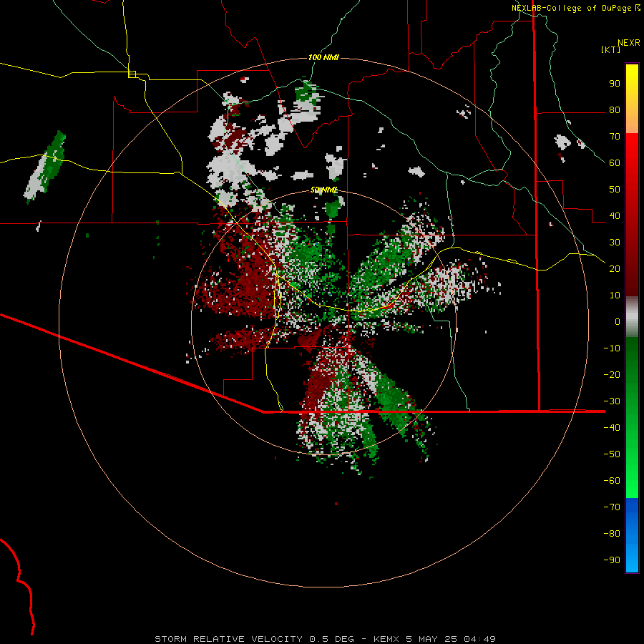
Task: Click the -60 value on the velocity scale
Action: click(612, 481)
